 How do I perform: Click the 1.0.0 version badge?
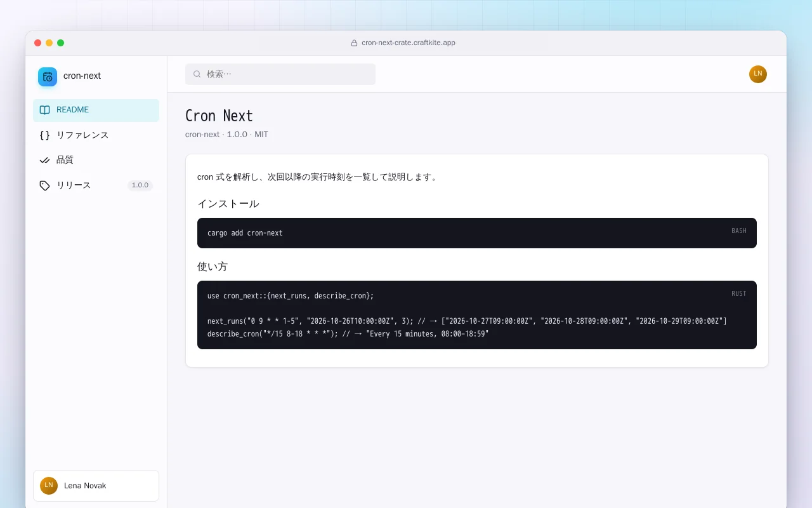click(140, 185)
